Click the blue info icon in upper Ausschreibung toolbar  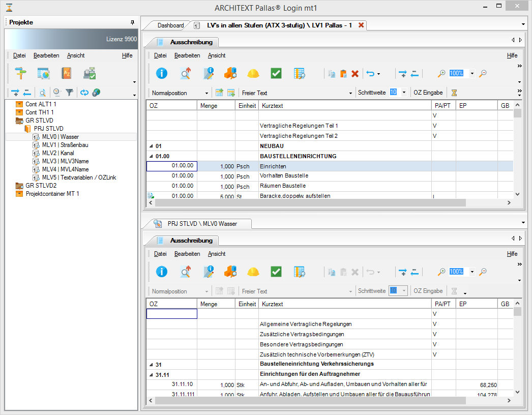pyautogui.click(x=162, y=73)
